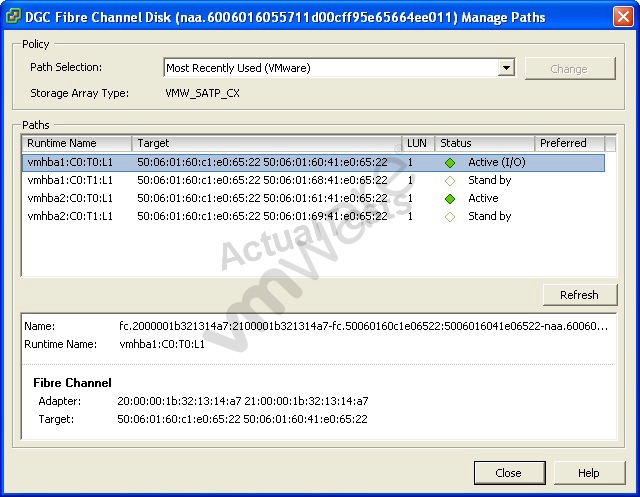Click the Path Selection label
Screen dimensions: 640x497
click(x=66, y=67)
